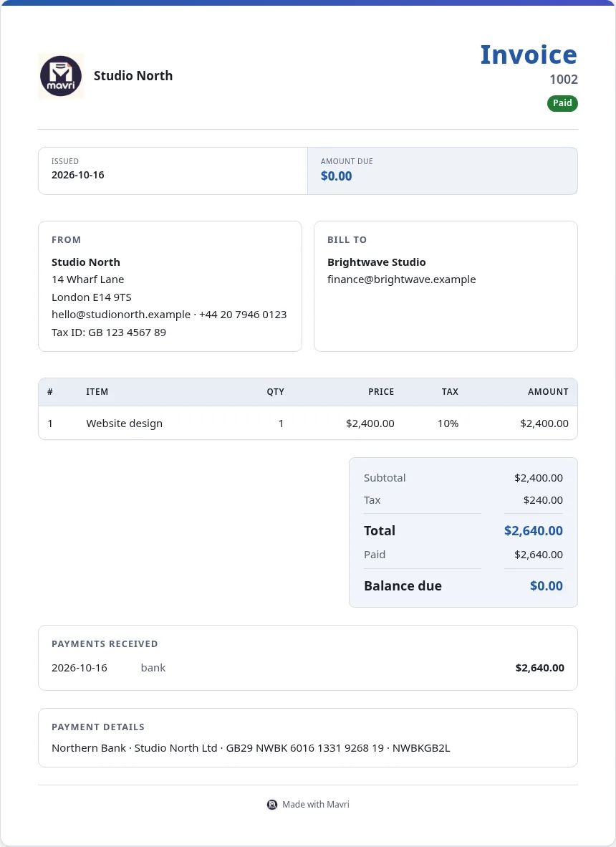Click the Paid label in the totals box
The image size is (616, 847).
pos(375,555)
